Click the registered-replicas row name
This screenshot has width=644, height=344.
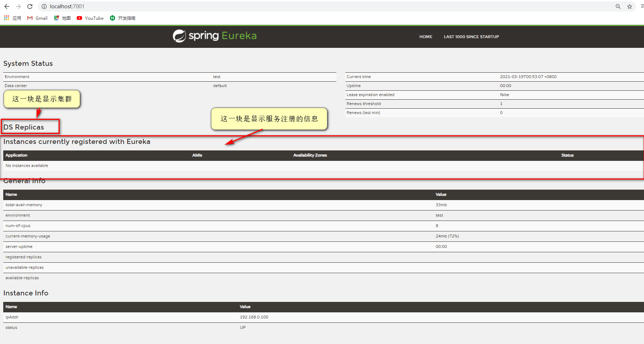(24, 257)
